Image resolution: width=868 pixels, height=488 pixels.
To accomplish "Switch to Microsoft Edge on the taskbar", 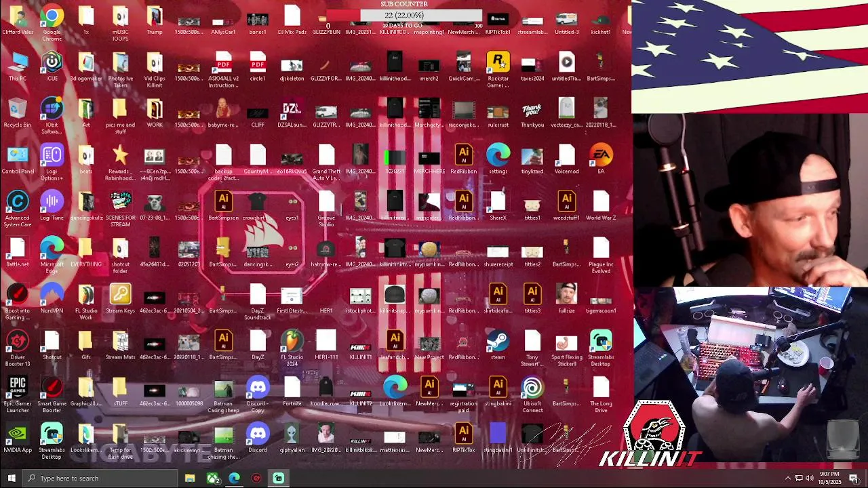I will (x=234, y=479).
